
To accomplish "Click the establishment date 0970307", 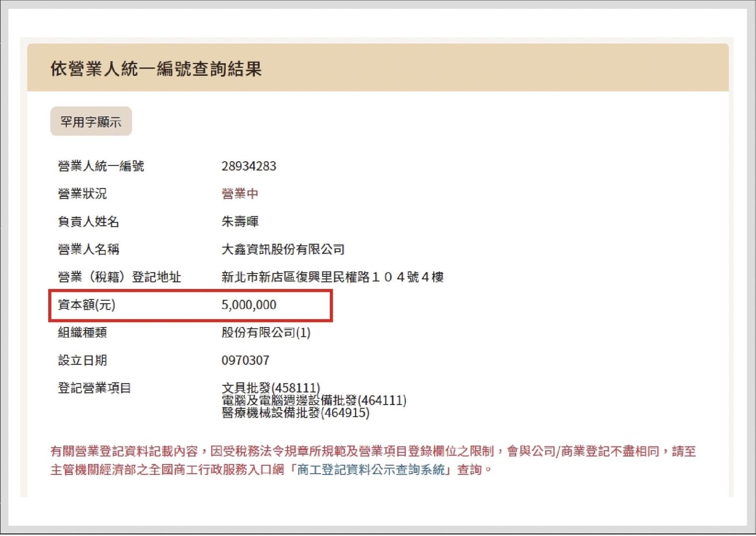I will (245, 360).
